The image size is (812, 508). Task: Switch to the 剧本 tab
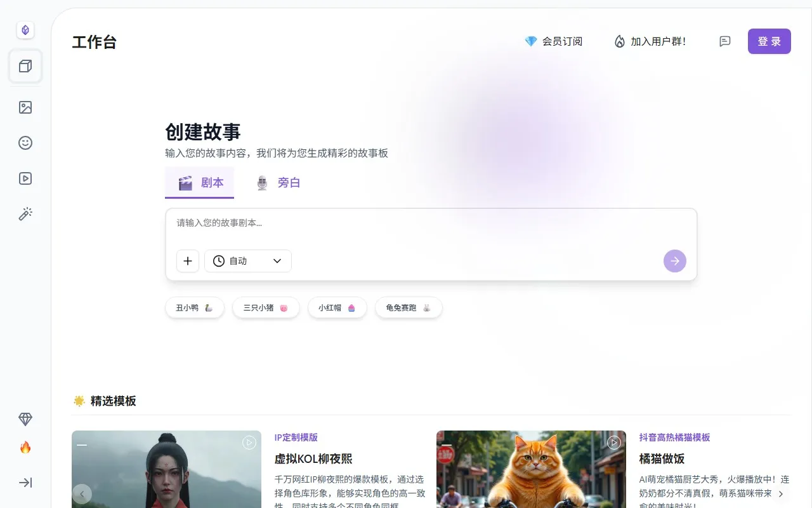point(200,183)
